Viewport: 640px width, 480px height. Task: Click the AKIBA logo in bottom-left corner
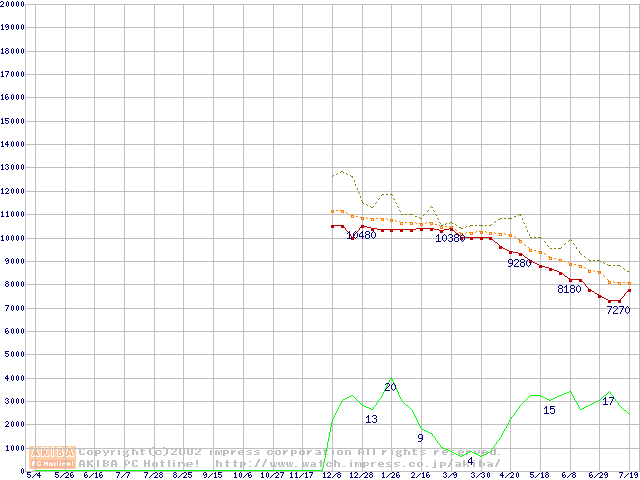[x=53, y=457]
